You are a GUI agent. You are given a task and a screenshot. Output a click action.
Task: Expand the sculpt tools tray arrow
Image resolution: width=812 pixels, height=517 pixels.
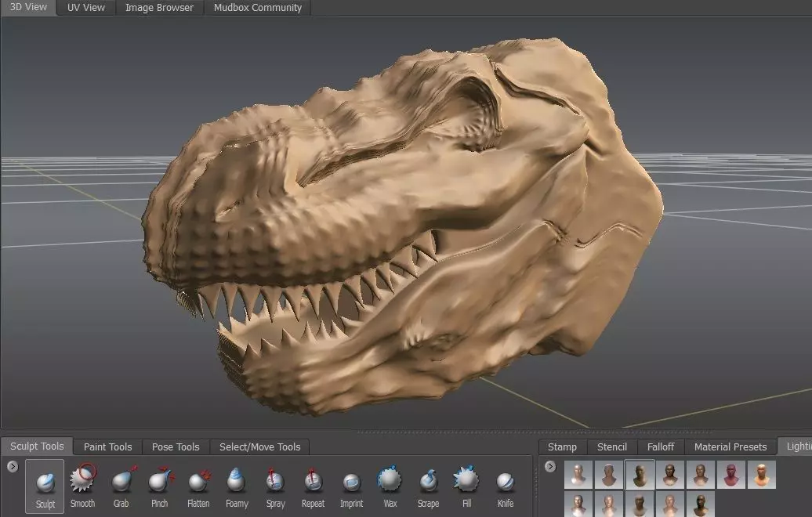click(x=12, y=467)
